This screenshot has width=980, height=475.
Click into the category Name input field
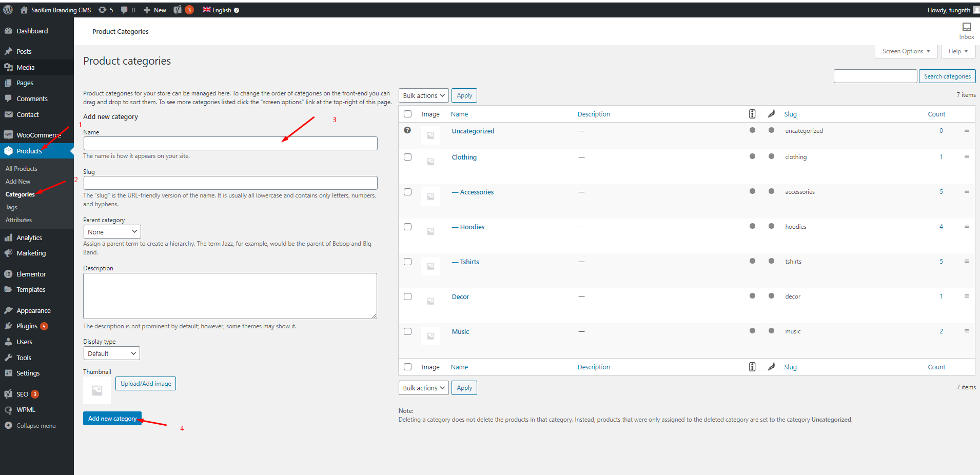click(x=230, y=144)
